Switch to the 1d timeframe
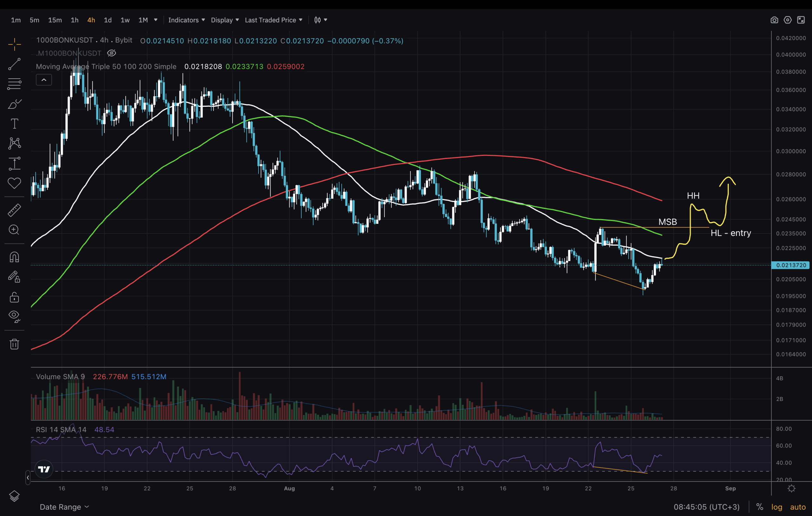 point(108,20)
